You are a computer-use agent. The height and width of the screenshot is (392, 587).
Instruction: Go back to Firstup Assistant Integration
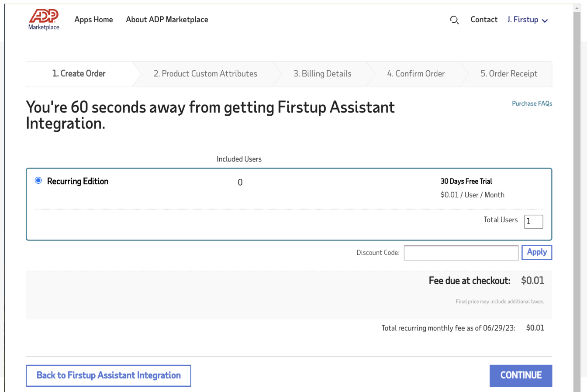pos(108,375)
